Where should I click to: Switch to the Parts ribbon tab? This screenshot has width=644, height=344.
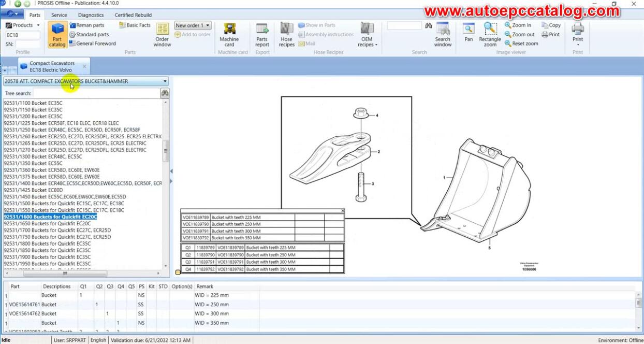coord(35,15)
